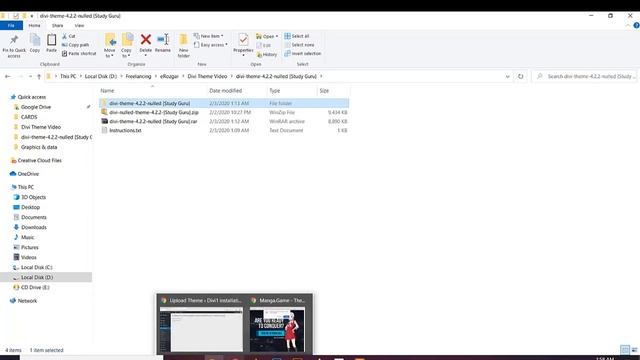This screenshot has height=360, width=640.
Task: Sort by Name column header
Action: point(107,91)
